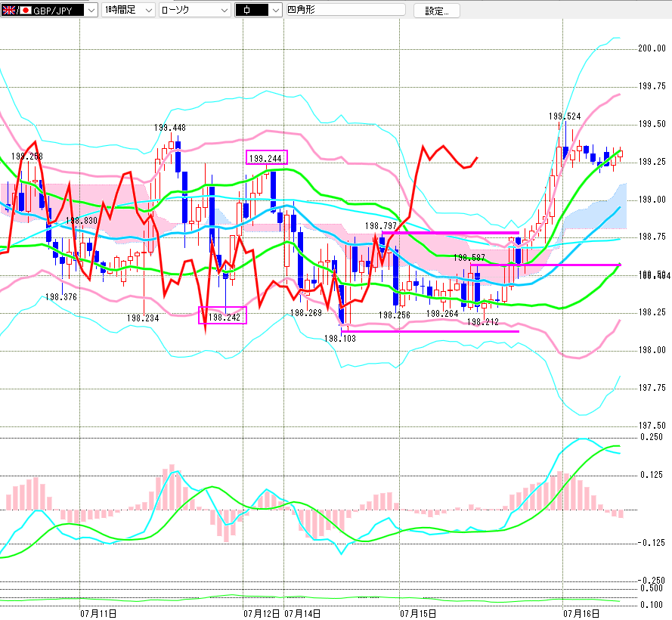The height and width of the screenshot is (620, 672).
Task: Select the boxed 199.244 high price label
Action: click(266, 158)
